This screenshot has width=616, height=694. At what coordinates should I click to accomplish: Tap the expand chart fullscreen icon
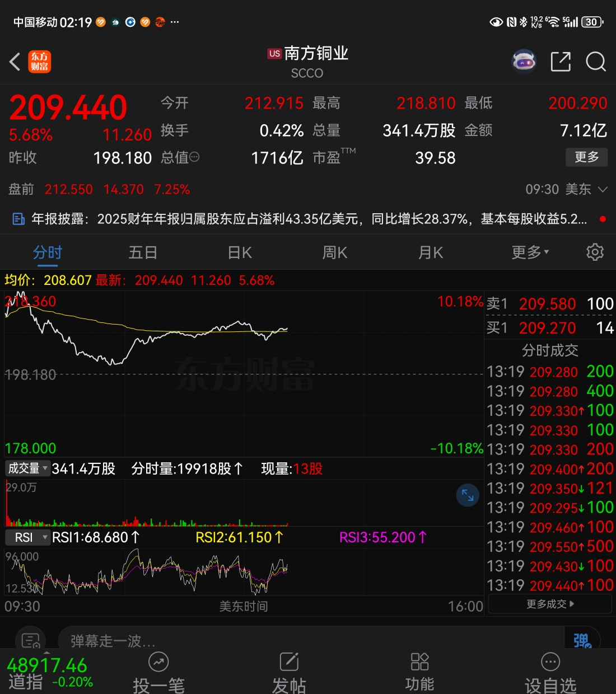pos(468,495)
